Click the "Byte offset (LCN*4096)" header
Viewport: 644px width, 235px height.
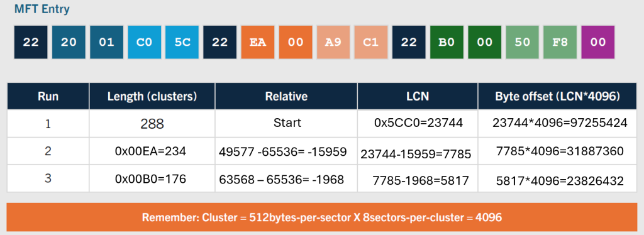(557, 96)
